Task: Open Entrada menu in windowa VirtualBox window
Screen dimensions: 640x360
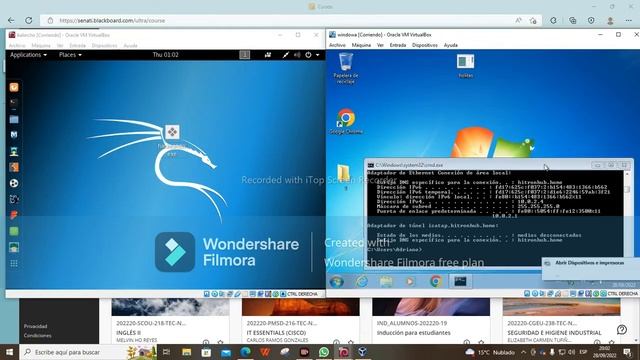Action: tap(398, 45)
